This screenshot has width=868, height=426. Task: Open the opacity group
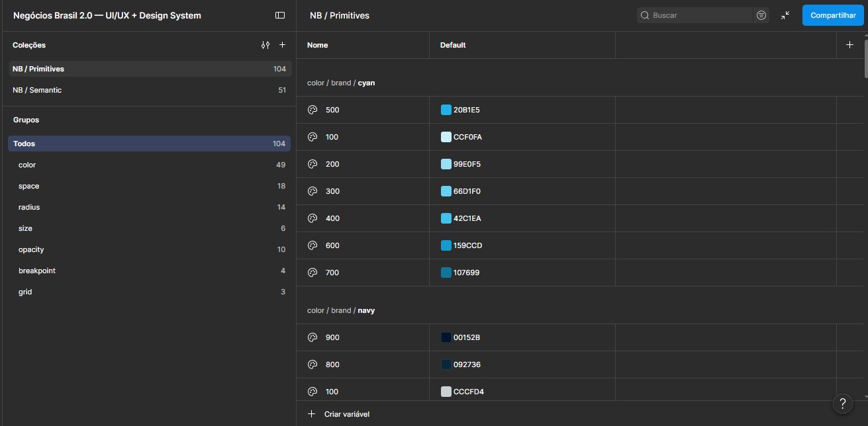coord(150,249)
